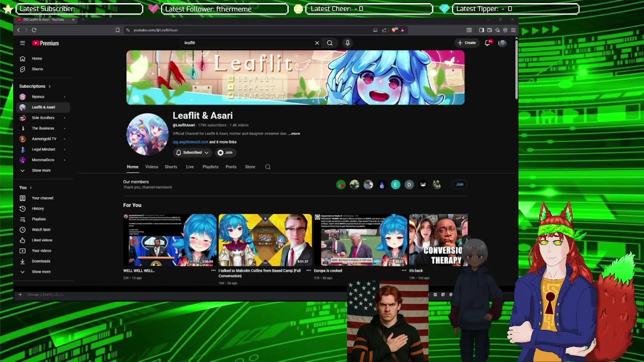Click the Shorts icon in the sidebar

pos(22,69)
